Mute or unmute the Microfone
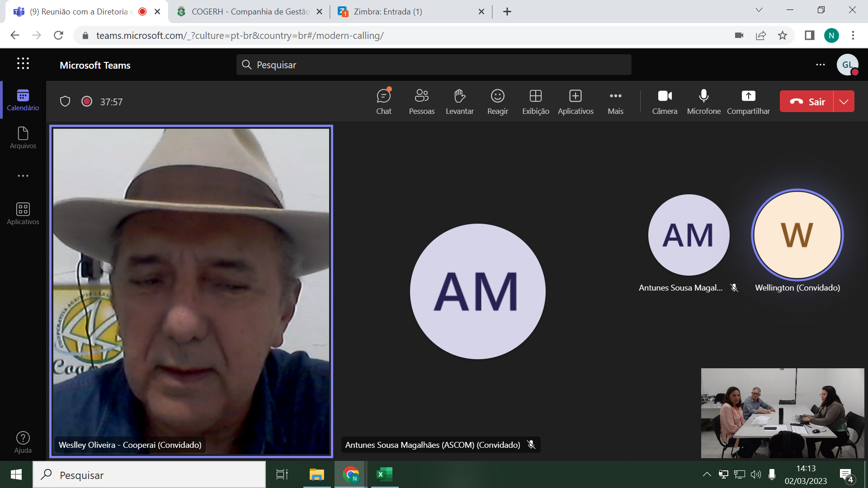This screenshot has width=868, height=488. (703, 102)
